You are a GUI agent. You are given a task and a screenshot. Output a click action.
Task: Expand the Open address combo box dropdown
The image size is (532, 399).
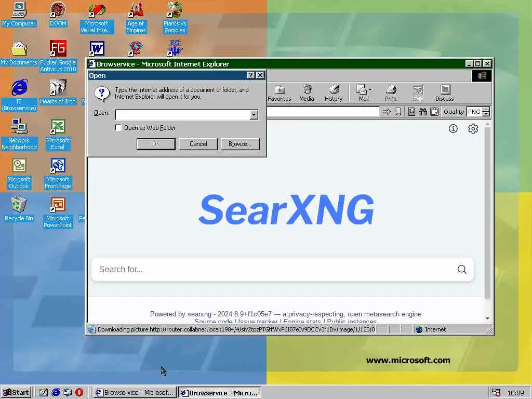click(x=254, y=115)
